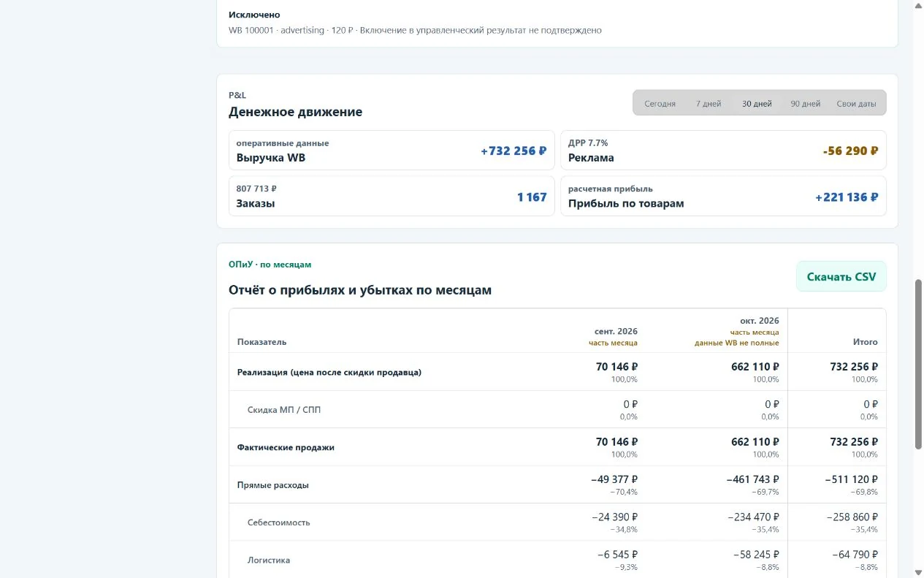Select the Скидка МП / СПП row label
Viewport: 924px width, 578px height.
(284, 410)
